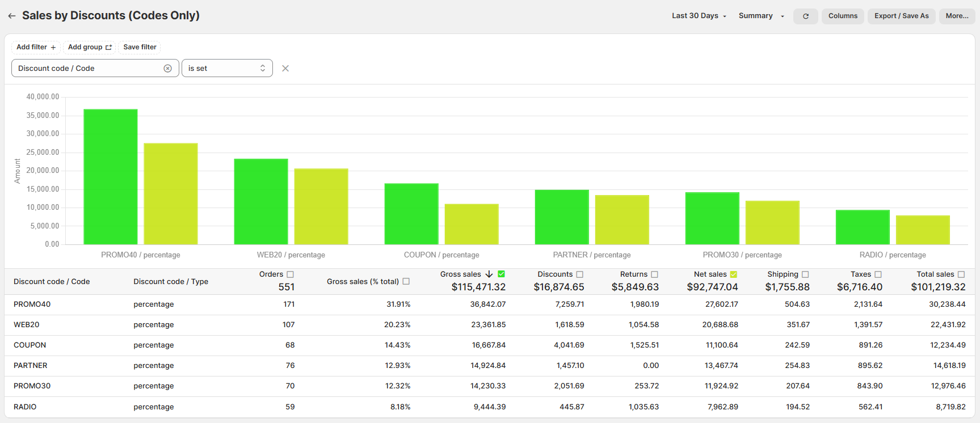This screenshot has width=980, height=423.
Task: Check the Discounts column checkbox
Action: pos(579,274)
